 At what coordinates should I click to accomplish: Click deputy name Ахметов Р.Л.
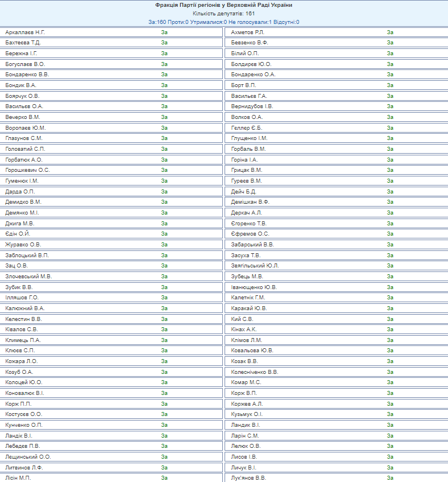click(x=247, y=32)
